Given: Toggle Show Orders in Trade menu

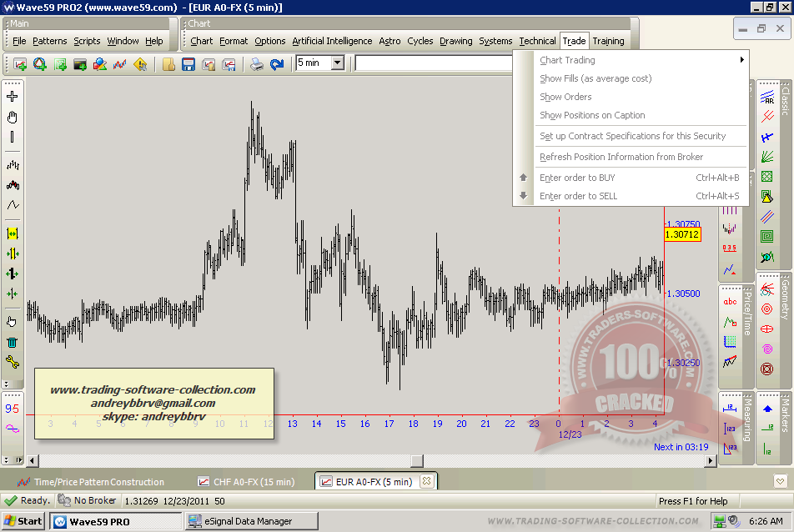Looking at the screenshot, I should 565,97.
